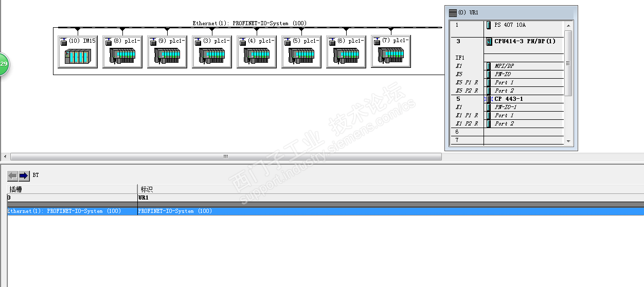This screenshot has width=644, height=287.
Task: Select the (8) plc1 IO device icon
Action: 122,51
